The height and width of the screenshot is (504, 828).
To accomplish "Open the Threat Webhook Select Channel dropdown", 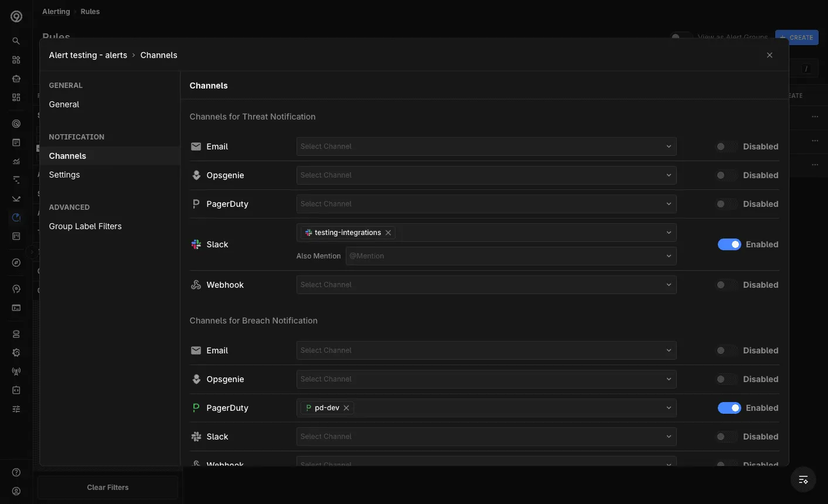I will 486,285.
